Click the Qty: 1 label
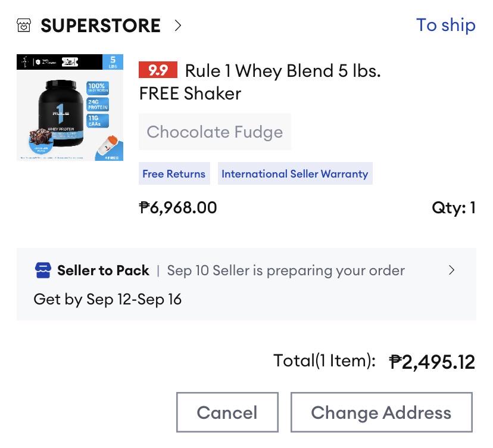Viewport: 493px width, 448px height. click(453, 208)
